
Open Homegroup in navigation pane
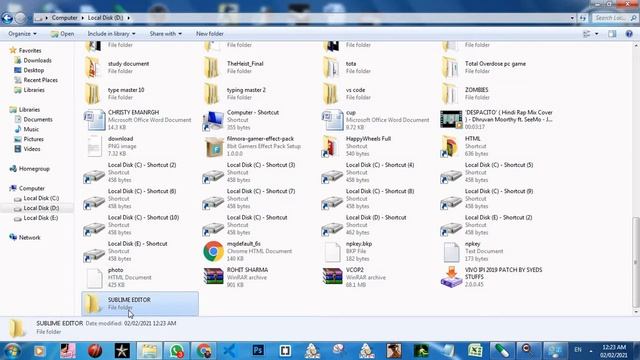point(34,169)
